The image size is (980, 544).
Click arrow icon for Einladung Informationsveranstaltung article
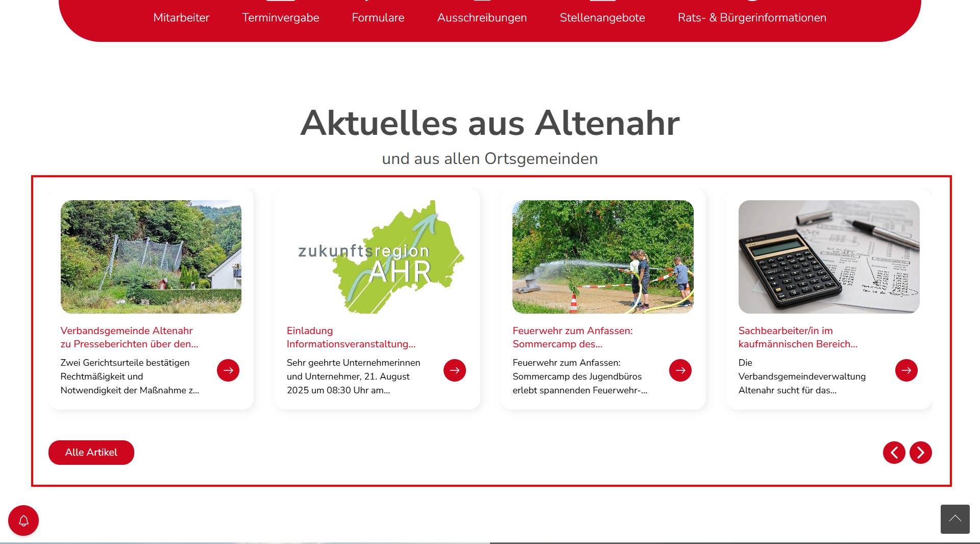click(454, 370)
